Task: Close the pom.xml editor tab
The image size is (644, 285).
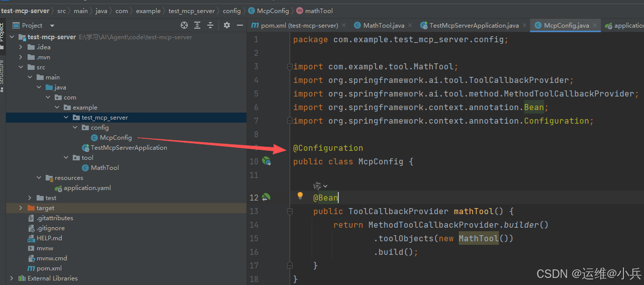Action: (x=344, y=25)
